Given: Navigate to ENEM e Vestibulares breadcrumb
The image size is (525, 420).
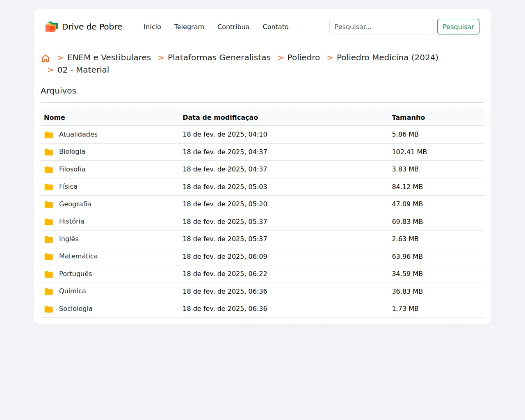Looking at the screenshot, I should click(109, 58).
